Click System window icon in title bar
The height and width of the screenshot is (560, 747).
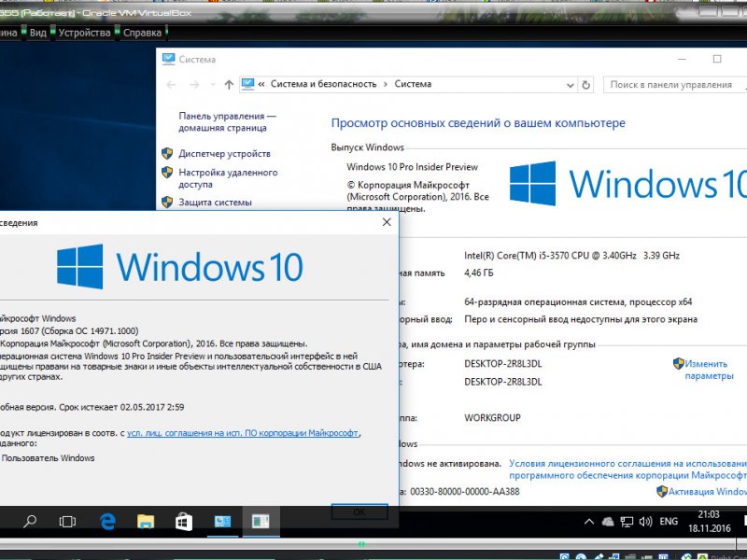pos(169,59)
